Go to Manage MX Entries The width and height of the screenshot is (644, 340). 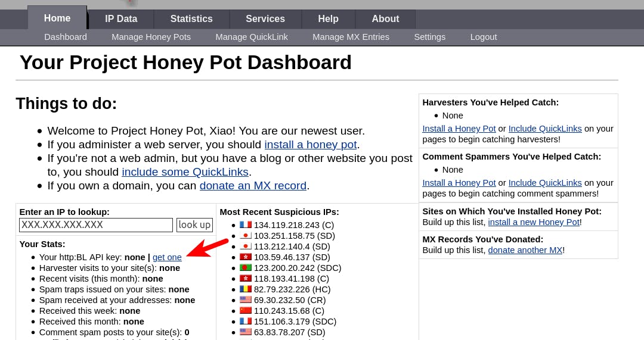coord(351,37)
